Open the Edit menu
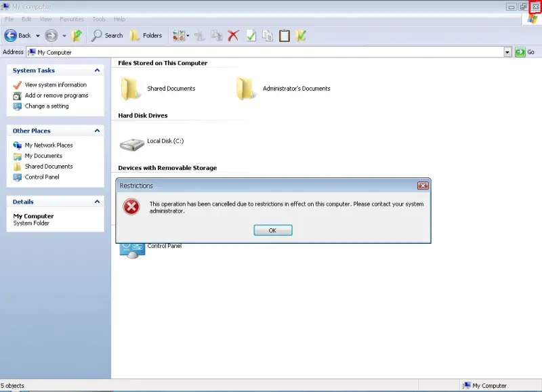The width and height of the screenshot is (542, 392). coord(26,19)
